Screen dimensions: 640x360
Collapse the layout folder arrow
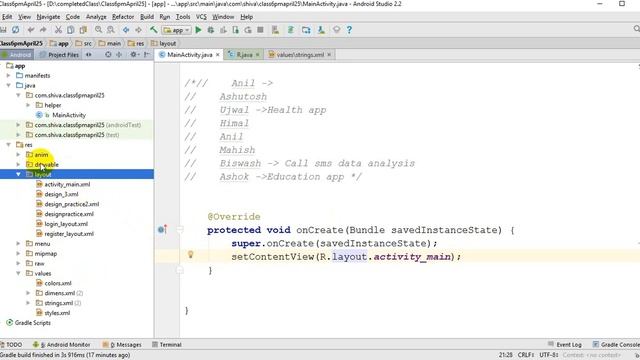[x=18, y=174]
